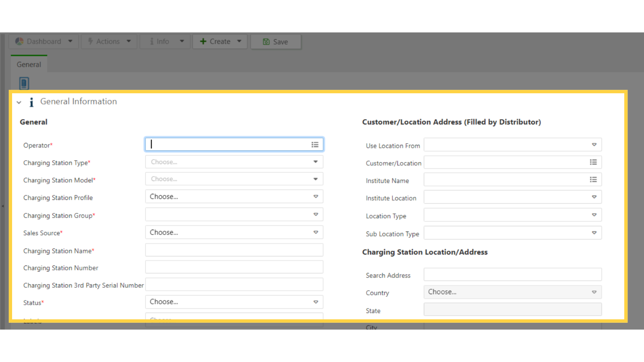Click the document icon below General tab
The image size is (644, 362).
[x=24, y=83]
